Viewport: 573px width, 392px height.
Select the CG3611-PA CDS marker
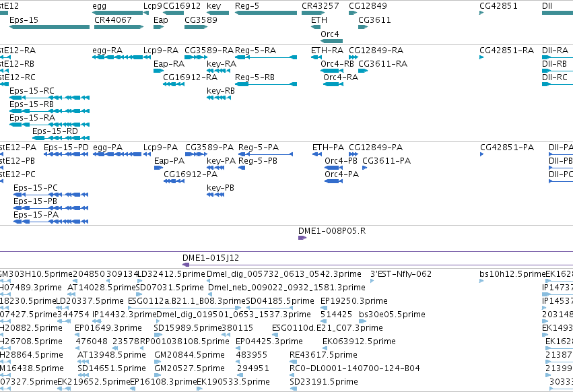tap(364, 168)
